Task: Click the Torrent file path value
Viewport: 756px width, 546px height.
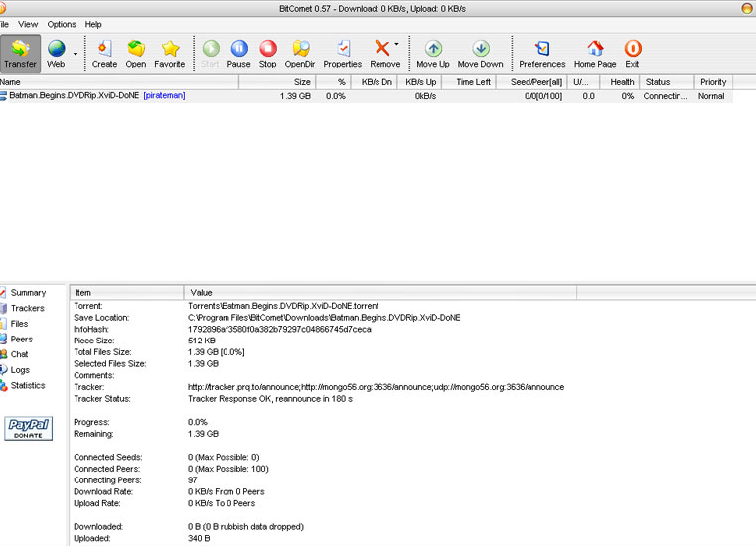Action: point(283,306)
